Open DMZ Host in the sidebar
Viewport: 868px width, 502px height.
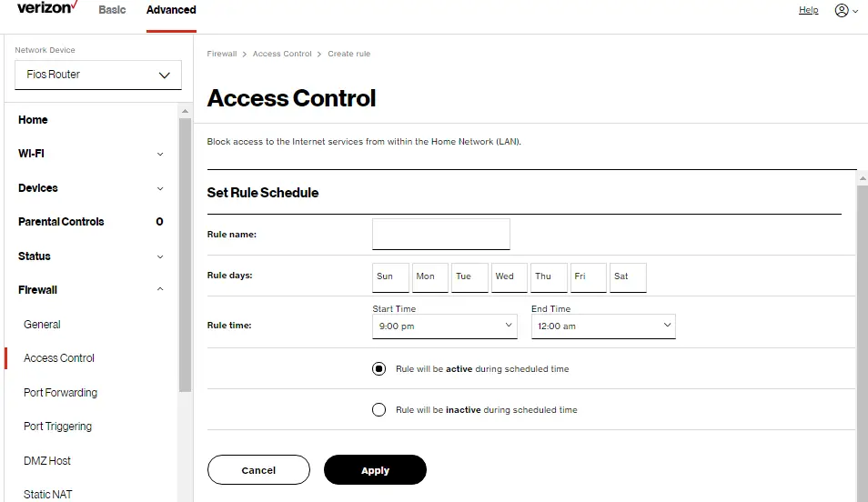point(47,460)
